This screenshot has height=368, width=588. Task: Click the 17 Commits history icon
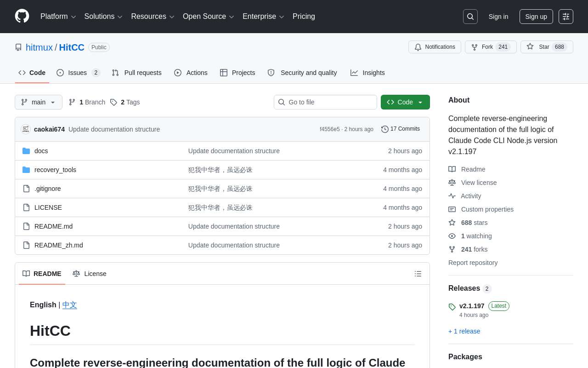(385, 129)
